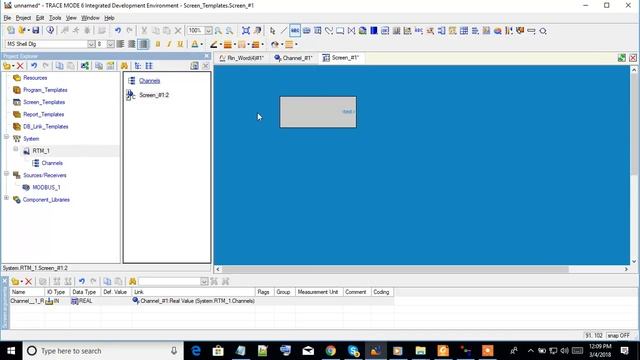This screenshot has width=640, height=360.
Task: Toggle italic text formatting
Action: tap(169, 44)
